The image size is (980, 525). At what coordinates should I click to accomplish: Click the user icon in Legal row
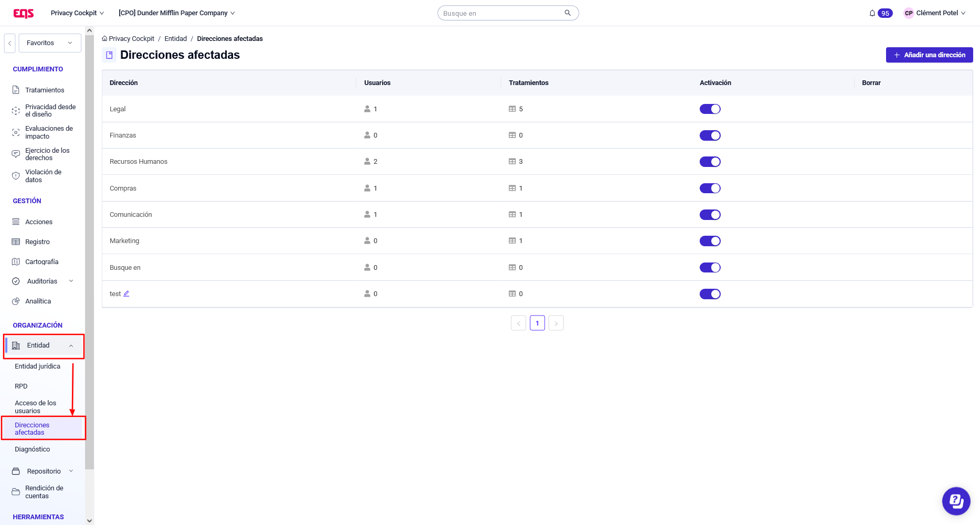[x=367, y=109]
